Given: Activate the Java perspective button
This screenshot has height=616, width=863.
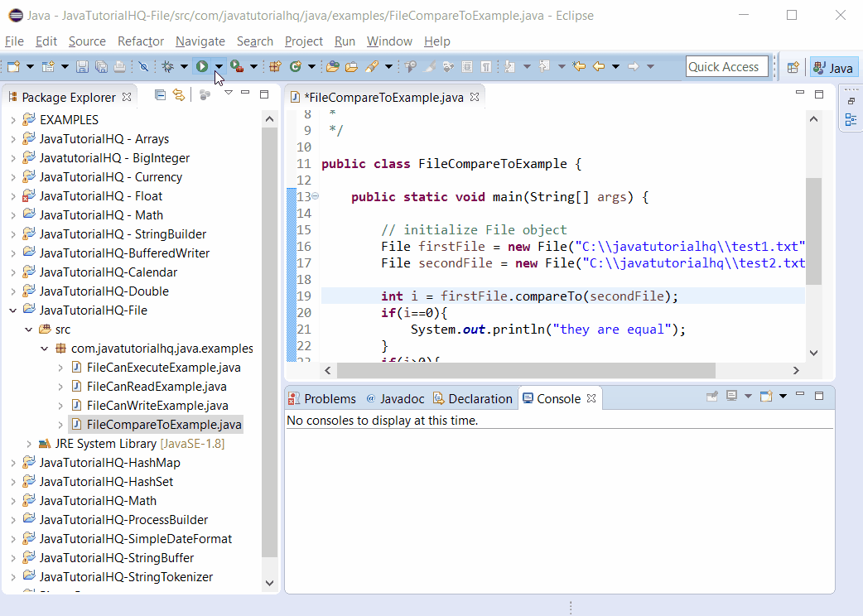Looking at the screenshot, I should (x=833, y=66).
